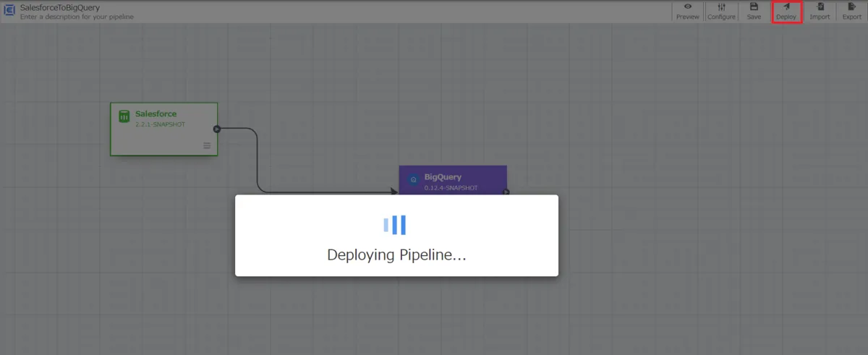Save the pipeline with Save button

[x=754, y=12]
